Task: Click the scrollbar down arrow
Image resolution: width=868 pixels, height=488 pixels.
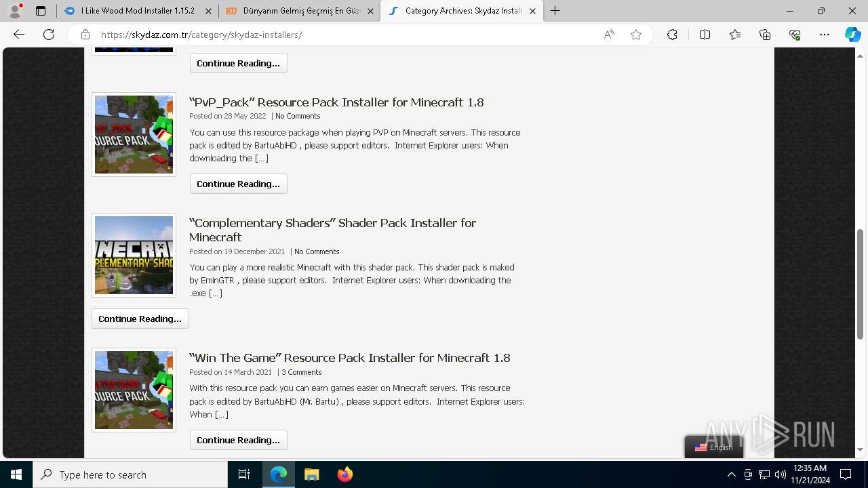Action: [x=860, y=449]
